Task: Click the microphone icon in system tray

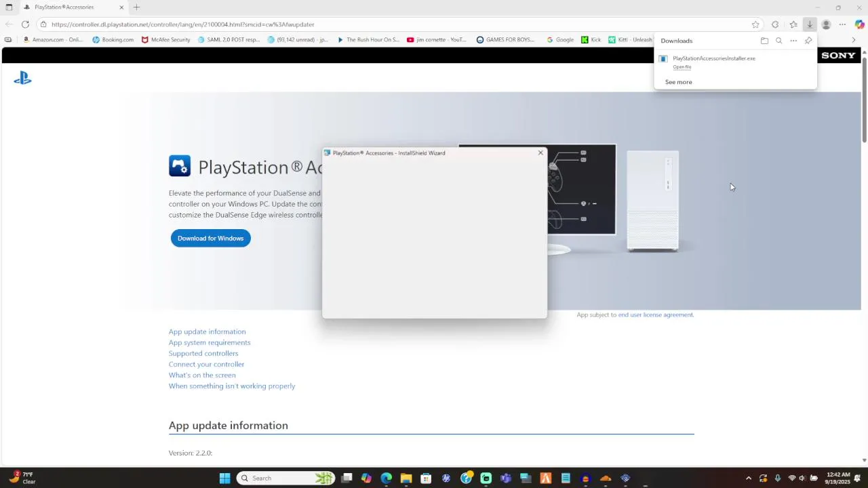Action: tap(778, 479)
